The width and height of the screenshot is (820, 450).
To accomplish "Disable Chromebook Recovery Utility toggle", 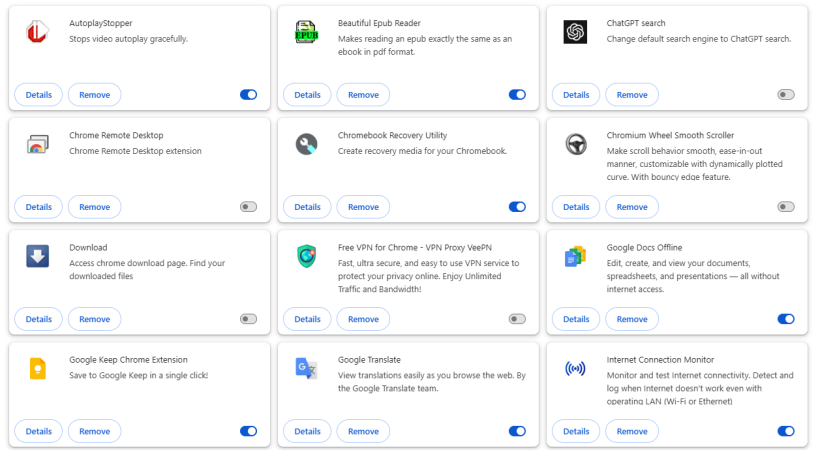I will pyautogui.click(x=517, y=207).
